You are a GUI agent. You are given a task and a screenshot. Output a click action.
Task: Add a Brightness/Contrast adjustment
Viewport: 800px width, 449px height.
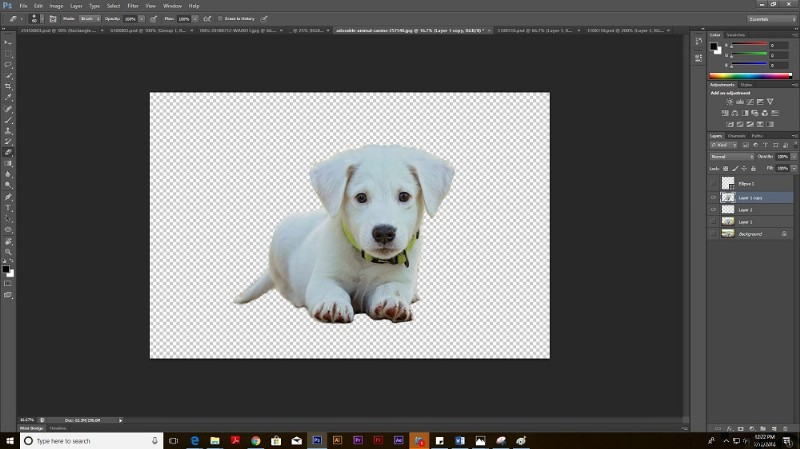[730, 102]
